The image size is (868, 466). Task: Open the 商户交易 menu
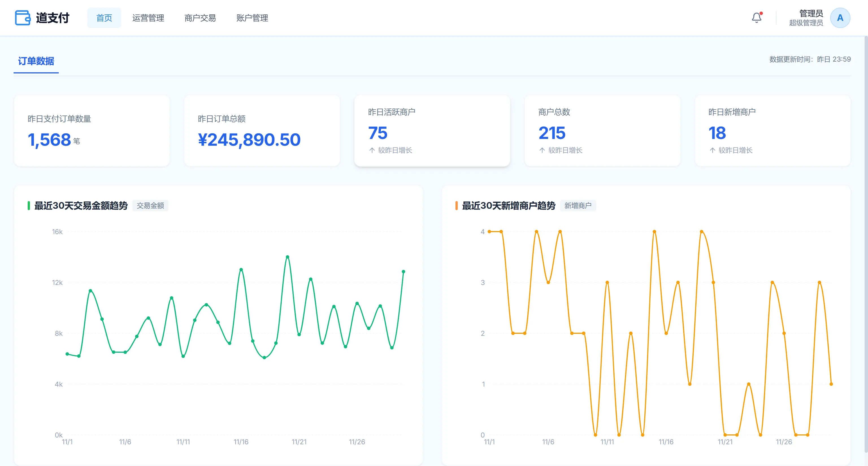coord(200,18)
